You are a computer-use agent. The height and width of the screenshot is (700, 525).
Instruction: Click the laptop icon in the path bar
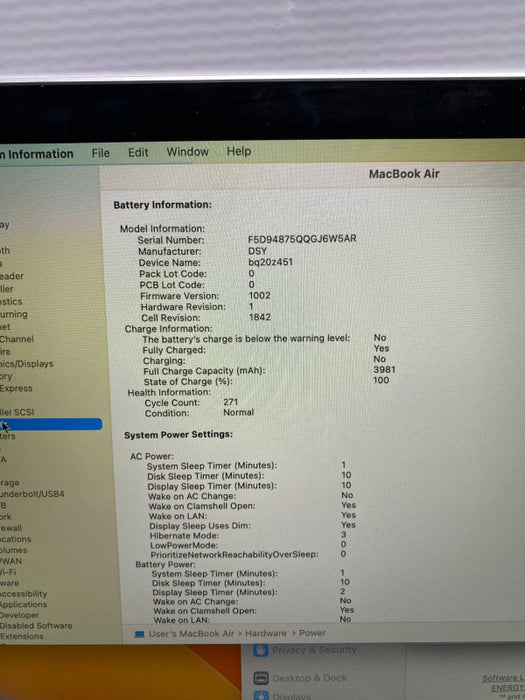click(x=139, y=634)
